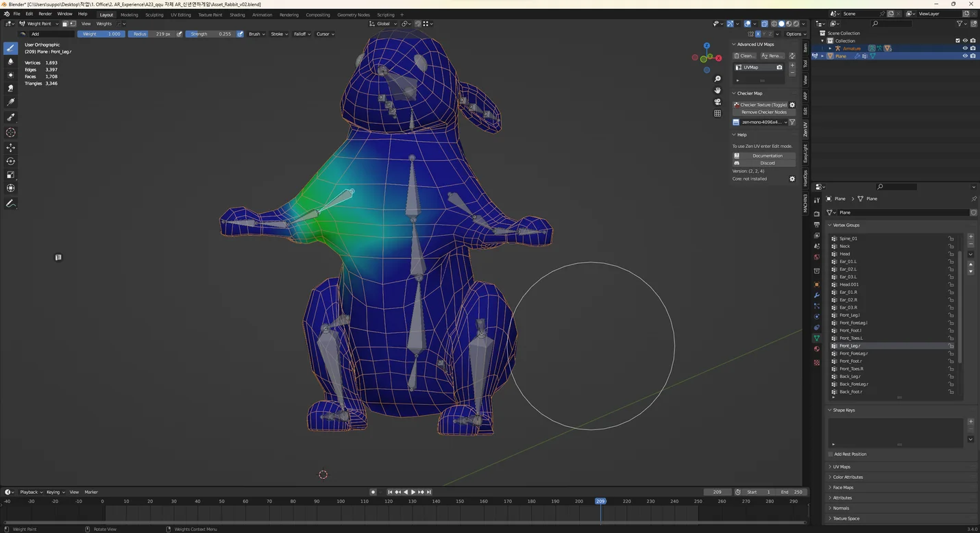The height and width of the screenshot is (533, 980).
Task: Expand Armature tree item in outliner
Action: [x=830, y=49]
